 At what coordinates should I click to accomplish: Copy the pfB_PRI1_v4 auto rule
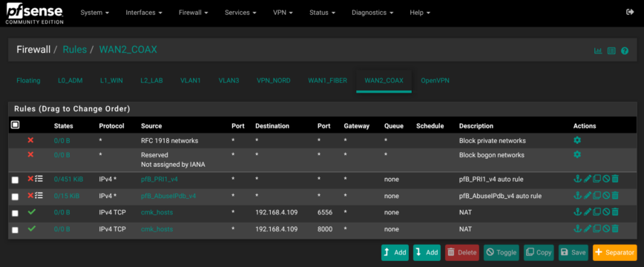tap(597, 179)
